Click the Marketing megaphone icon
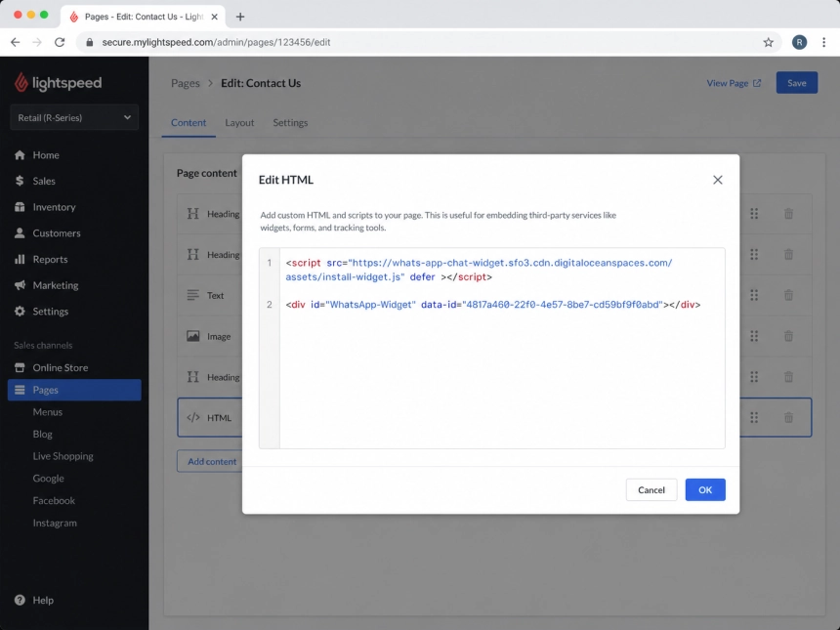 point(20,285)
